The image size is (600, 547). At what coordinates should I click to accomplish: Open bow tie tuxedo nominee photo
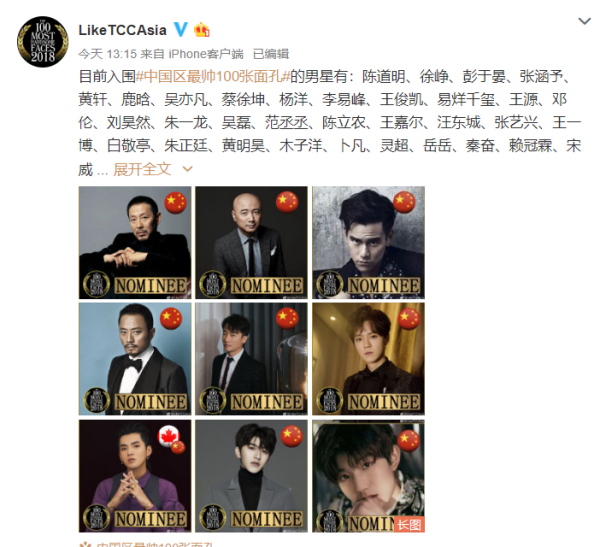[x=135, y=359]
